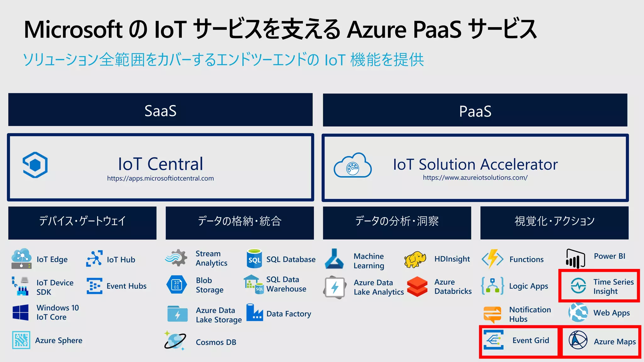The image size is (644, 362).
Task: Click the Azure Data Lake Analytics icon
Action: click(335, 287)
